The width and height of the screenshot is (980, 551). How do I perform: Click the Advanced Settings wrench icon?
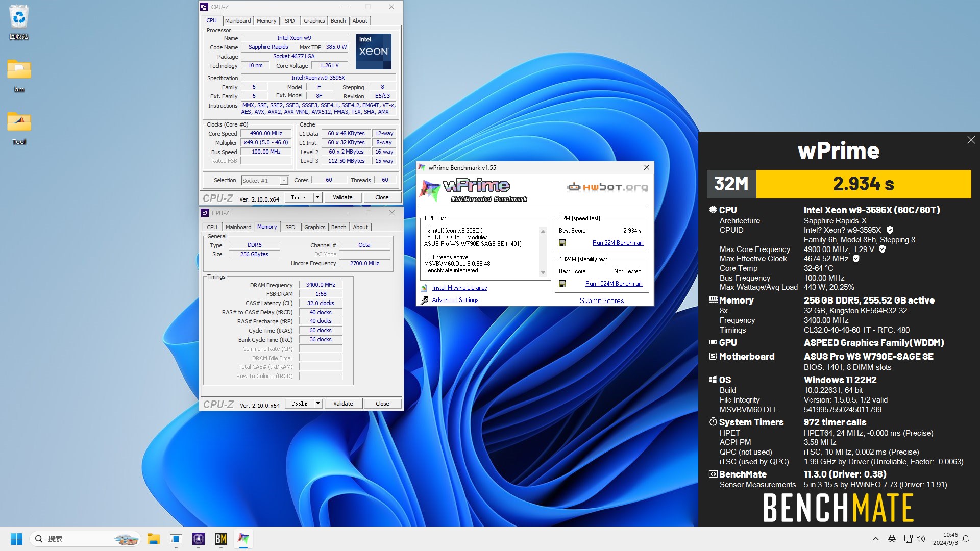(424, 300)
